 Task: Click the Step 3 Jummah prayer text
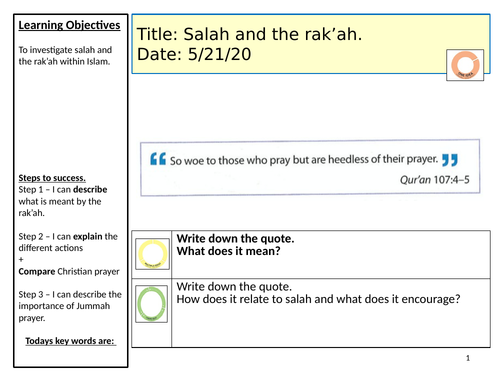[x=70, y=306]
